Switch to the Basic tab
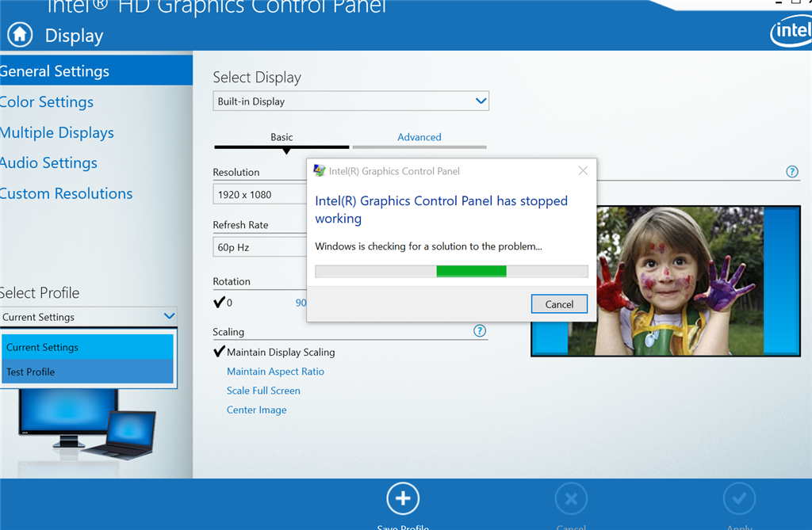The height and width of the screenshot is (530, 812). tap(282, 138)
